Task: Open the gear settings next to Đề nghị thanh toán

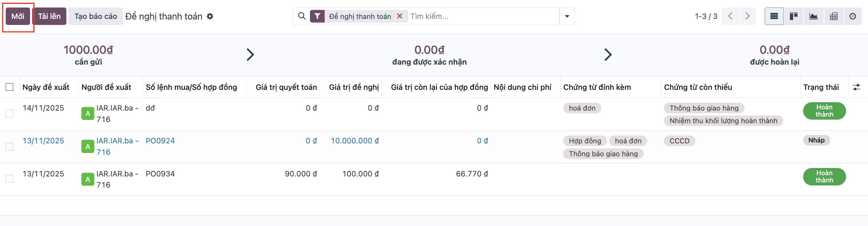Action: coord(210,16)
